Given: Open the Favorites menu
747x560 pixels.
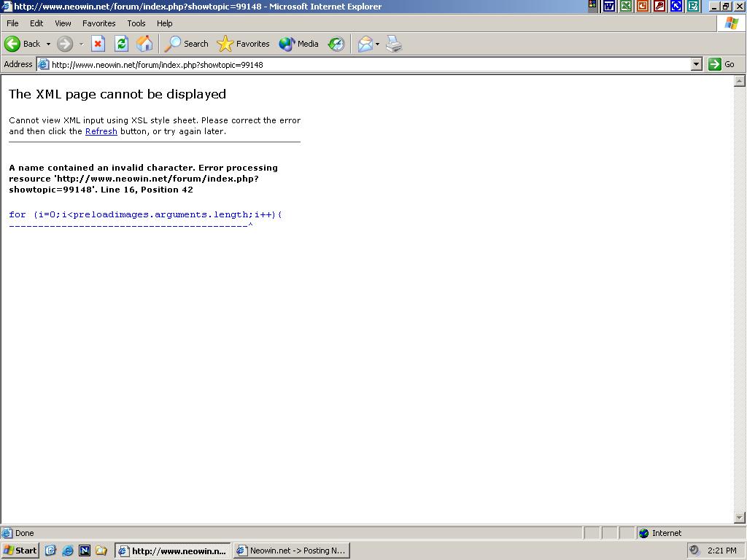Looking at the screenshot, I should [98, 23].
